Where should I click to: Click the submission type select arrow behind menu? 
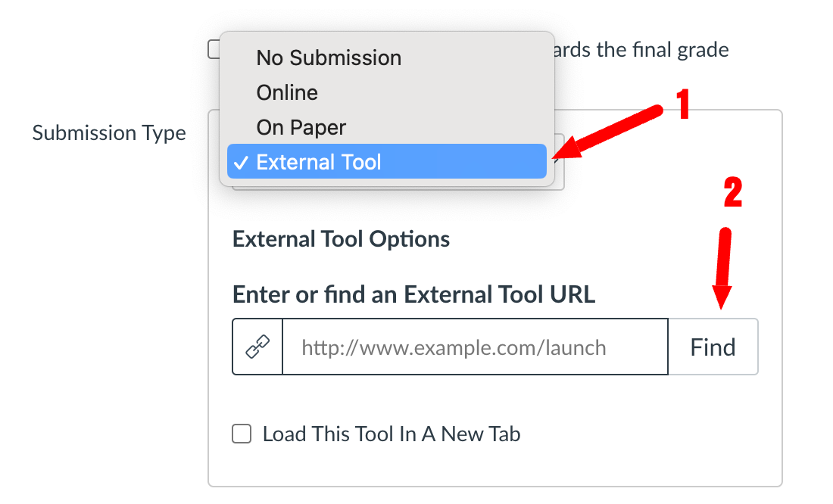pyautogui.click(x=557, y=160)
